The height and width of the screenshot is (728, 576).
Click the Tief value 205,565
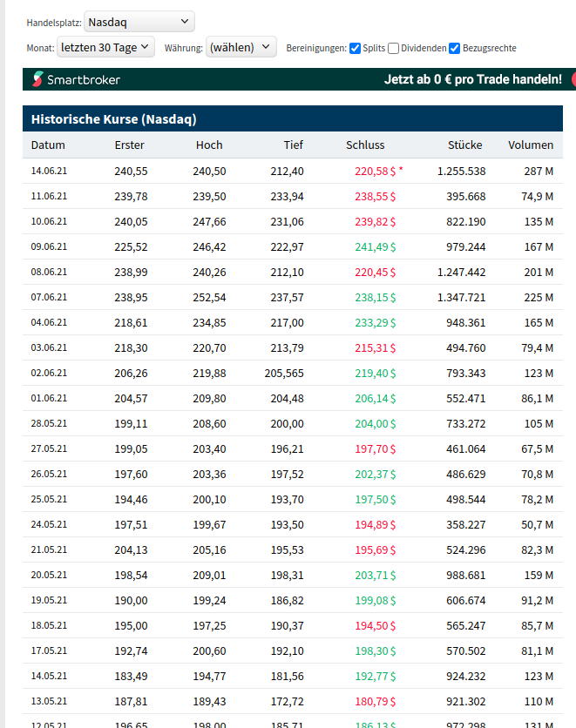click(x=284, y=374)
